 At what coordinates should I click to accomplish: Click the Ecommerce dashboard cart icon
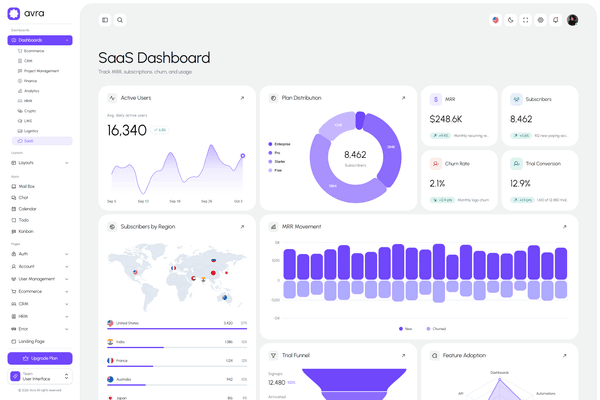20,51
